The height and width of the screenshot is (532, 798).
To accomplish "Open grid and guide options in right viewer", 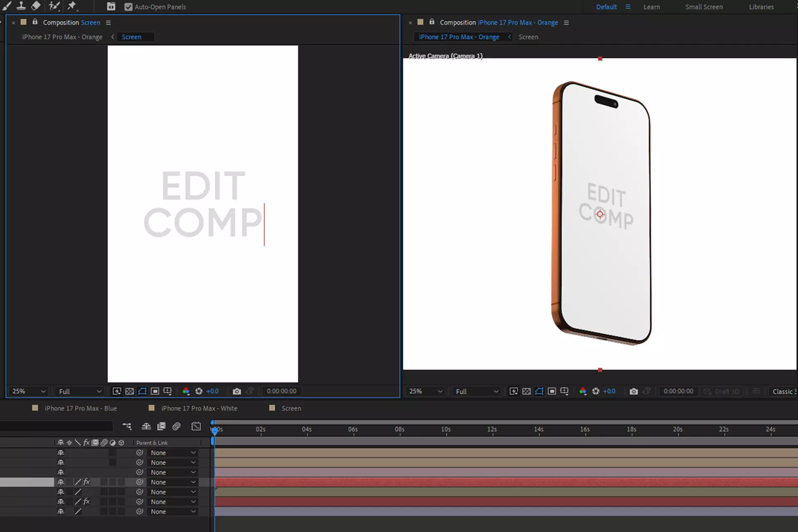I will [564, 391].
